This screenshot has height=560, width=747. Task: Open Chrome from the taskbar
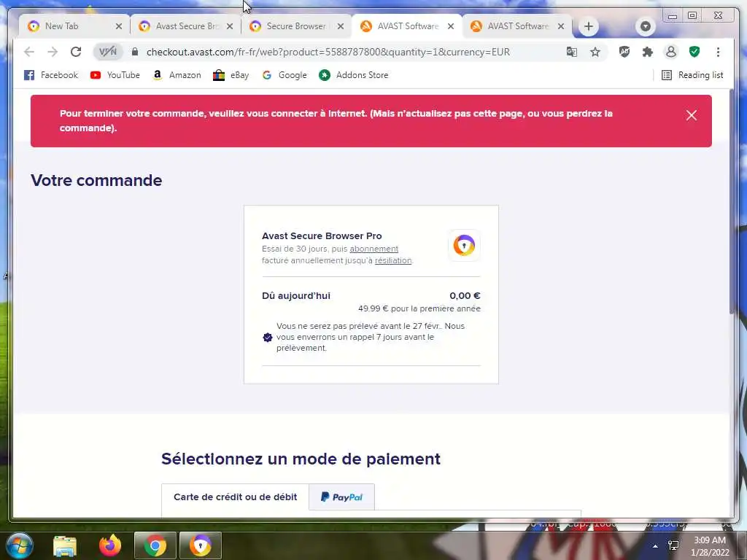[155, 545]
